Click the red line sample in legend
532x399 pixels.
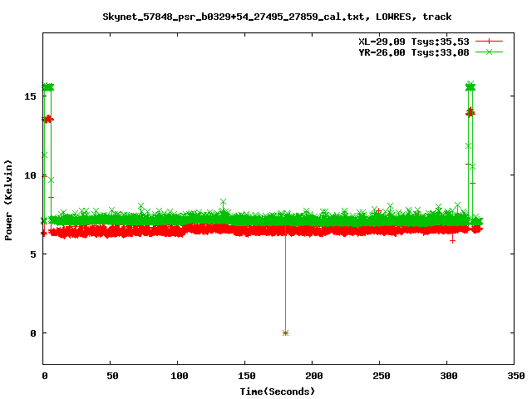point(489,42)
